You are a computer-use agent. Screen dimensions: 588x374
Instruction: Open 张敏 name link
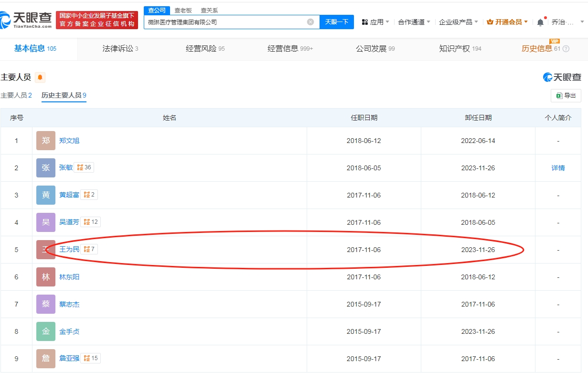66,168
